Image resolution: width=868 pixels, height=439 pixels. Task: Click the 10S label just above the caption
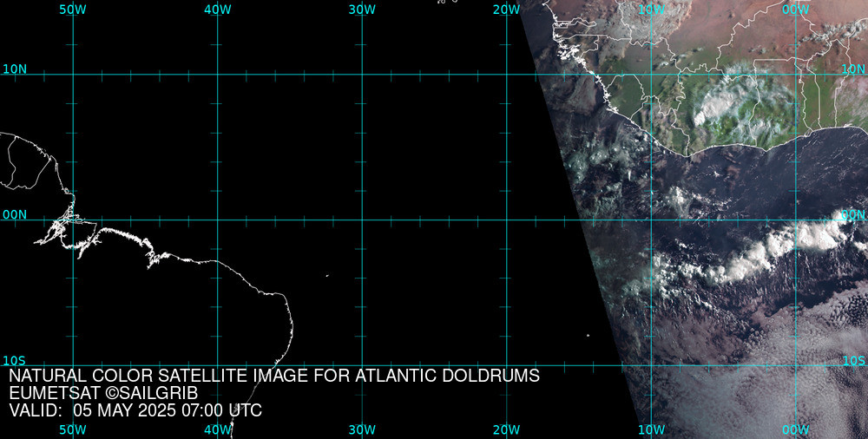coord(14,360)
